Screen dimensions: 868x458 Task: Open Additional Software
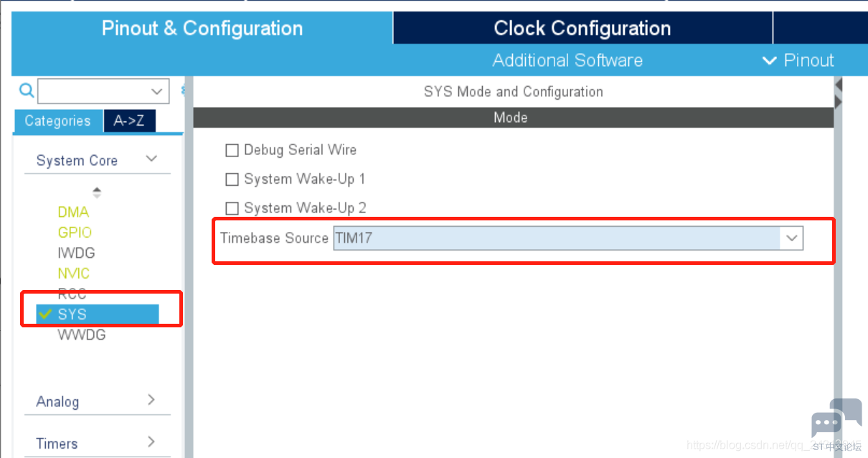point(567,60)
